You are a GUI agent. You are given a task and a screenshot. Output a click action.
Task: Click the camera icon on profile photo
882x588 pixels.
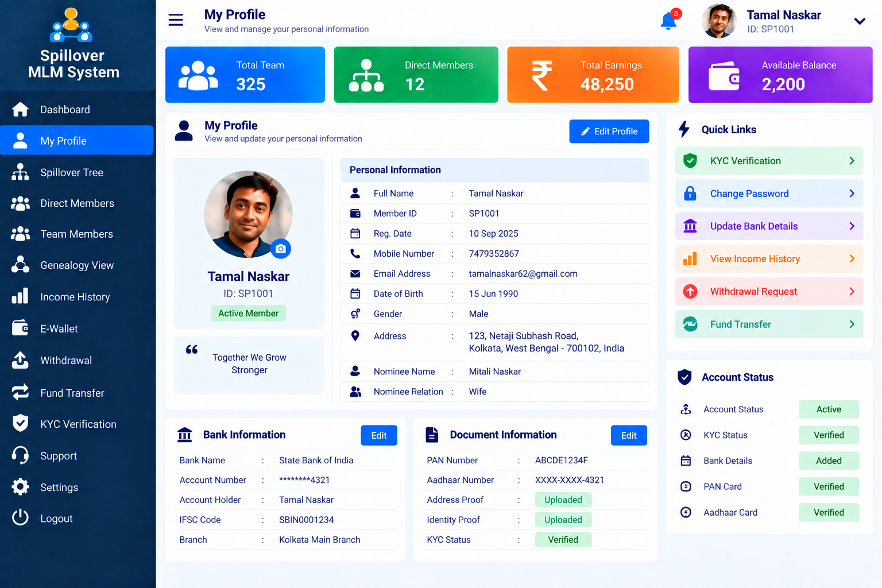[x=281, y=249]
